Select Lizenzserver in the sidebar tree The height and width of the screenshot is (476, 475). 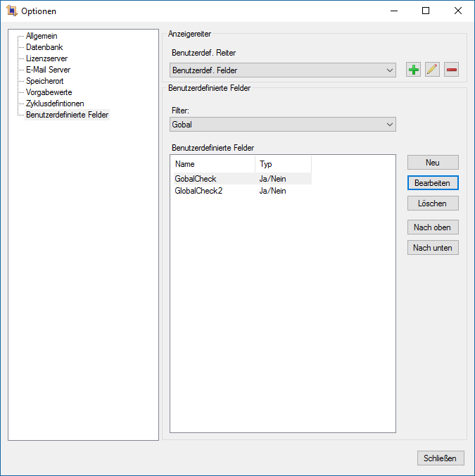[x=46, y=58]
